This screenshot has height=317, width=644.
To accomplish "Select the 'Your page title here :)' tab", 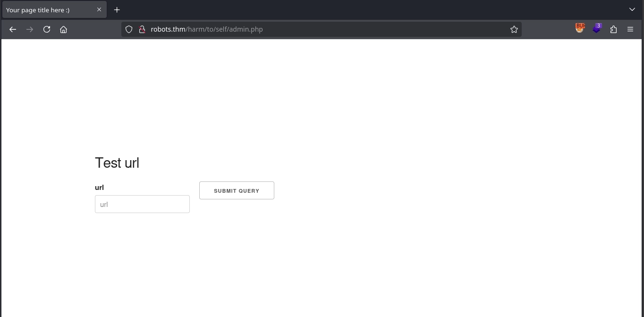I will (47, 10).
